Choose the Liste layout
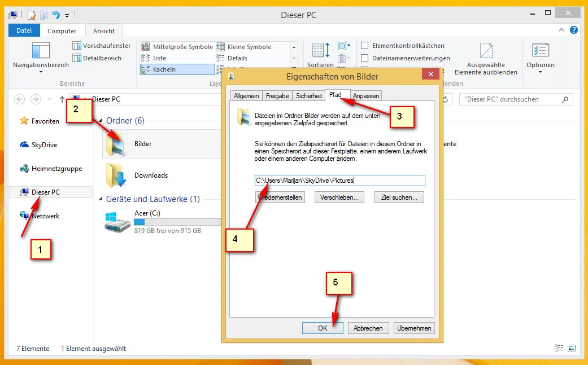The image size is (588, 365). tap(154, 58)
